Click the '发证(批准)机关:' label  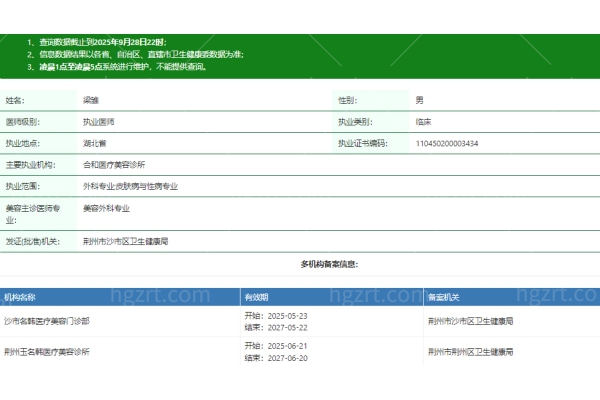[33, 242]
